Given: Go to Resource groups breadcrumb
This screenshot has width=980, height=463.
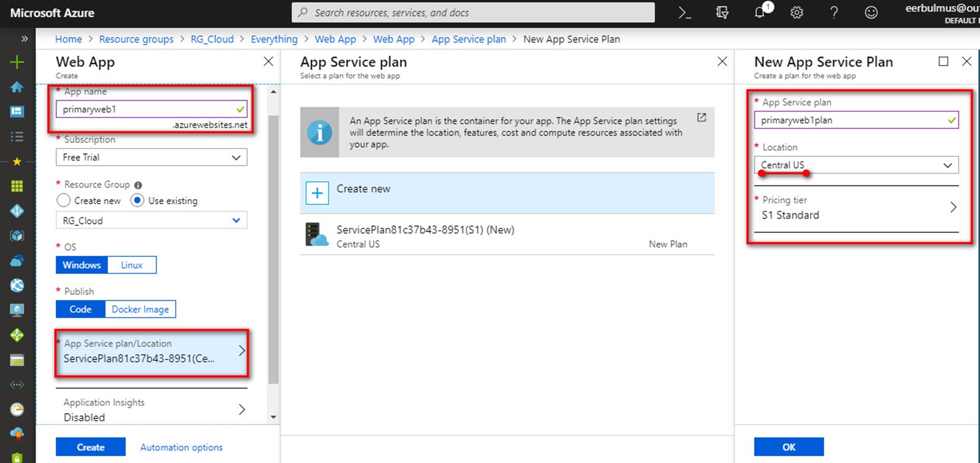Looking at the screenshot, I should (x=136, y=39).
